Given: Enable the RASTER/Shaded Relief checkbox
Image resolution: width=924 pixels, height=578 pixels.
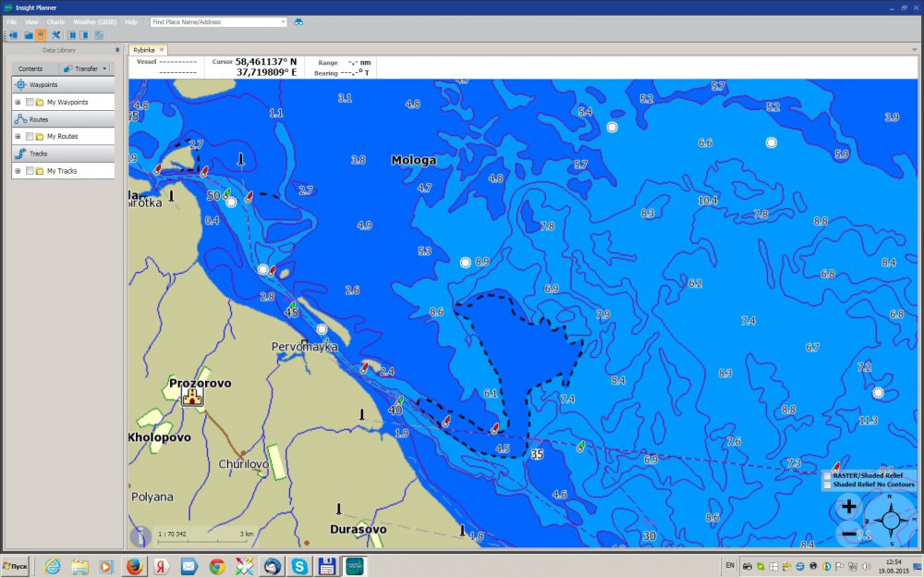Looking at the screenshot, I should coord(827,475).
